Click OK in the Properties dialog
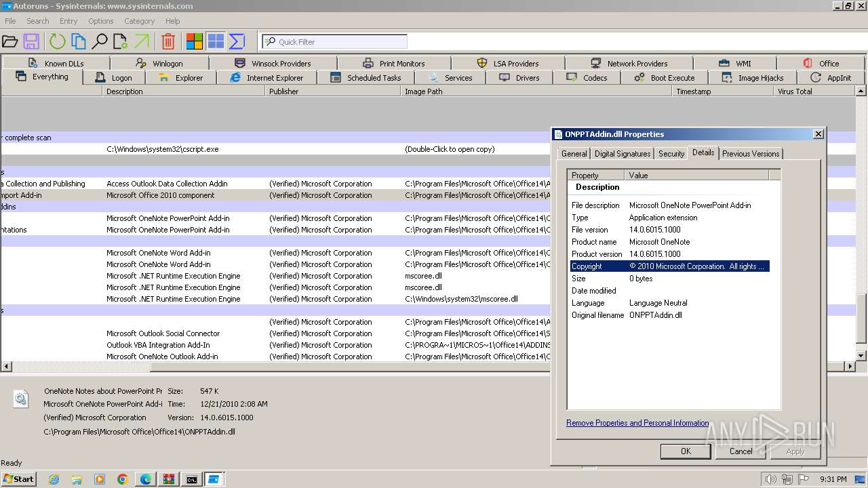868x488 pixels. 686,451
